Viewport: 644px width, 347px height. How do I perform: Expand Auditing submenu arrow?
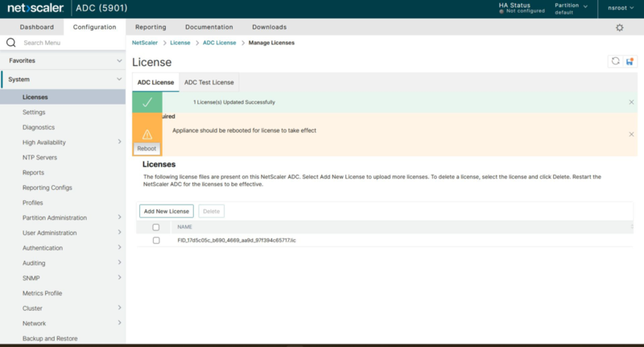pos(119,262)
